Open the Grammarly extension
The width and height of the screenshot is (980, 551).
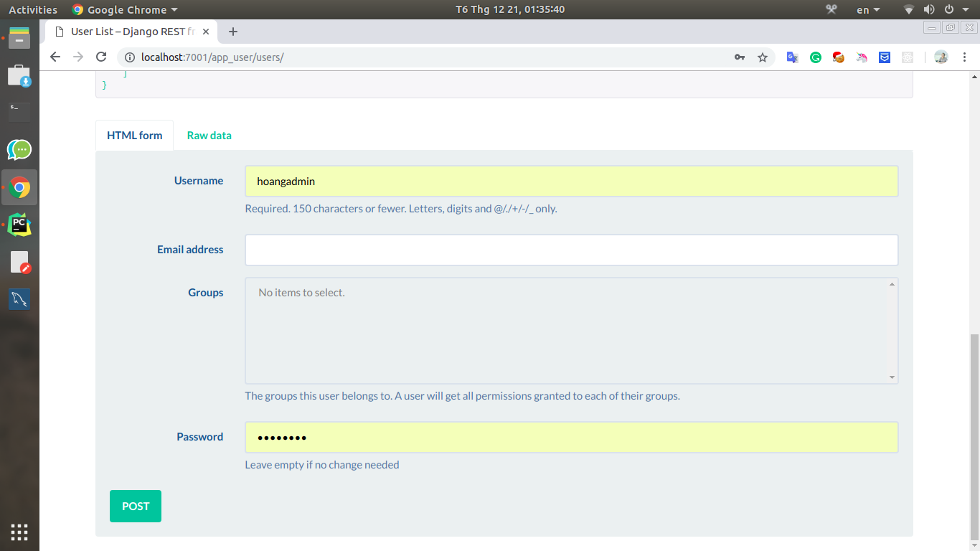point(816,57)
